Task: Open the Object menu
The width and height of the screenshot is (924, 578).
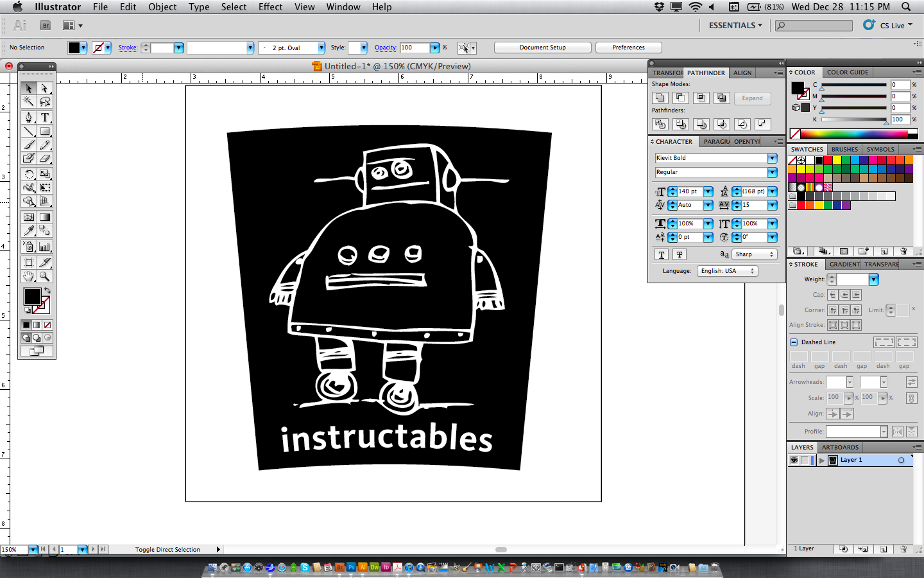Action: [162, 7]
